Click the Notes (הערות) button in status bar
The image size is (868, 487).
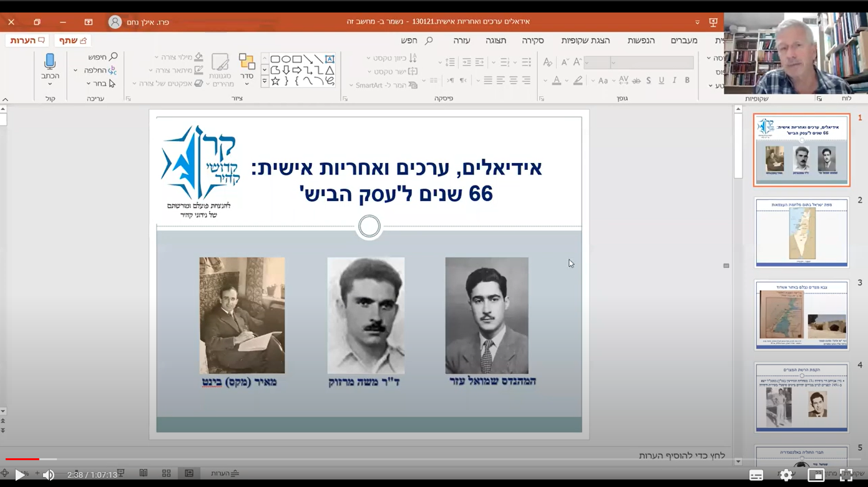(x=225, y=473)
